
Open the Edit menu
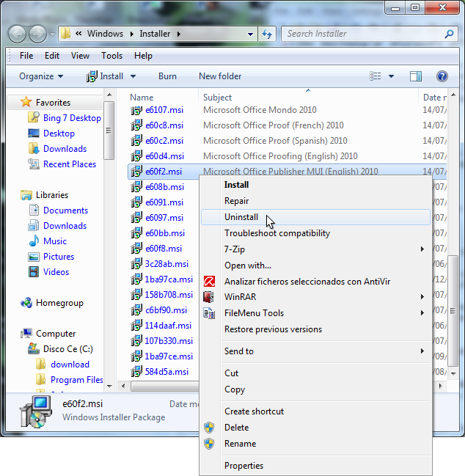click(52, 56)
